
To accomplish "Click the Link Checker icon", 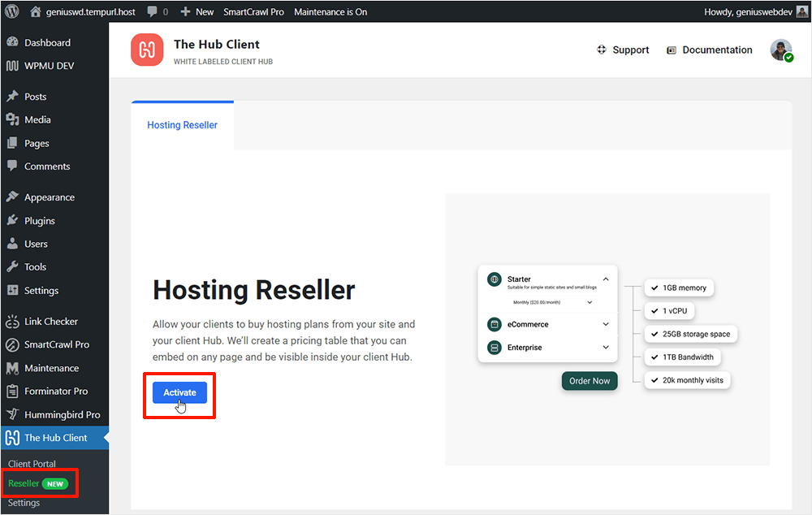I will [x=12, y=321].
